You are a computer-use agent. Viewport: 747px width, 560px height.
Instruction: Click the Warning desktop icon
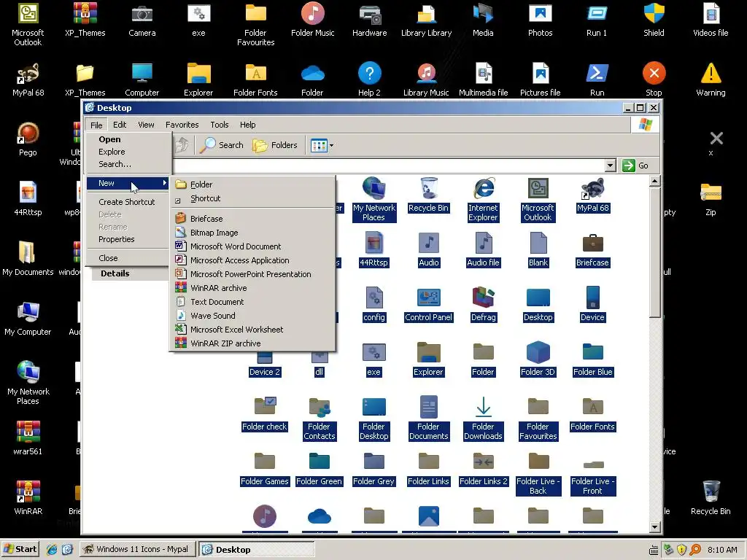tap(711, 79)
